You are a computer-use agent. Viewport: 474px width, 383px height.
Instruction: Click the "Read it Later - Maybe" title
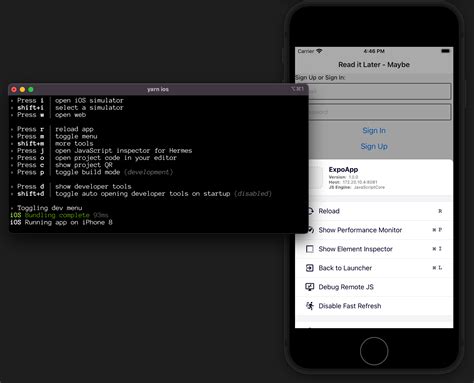(374, 65)
